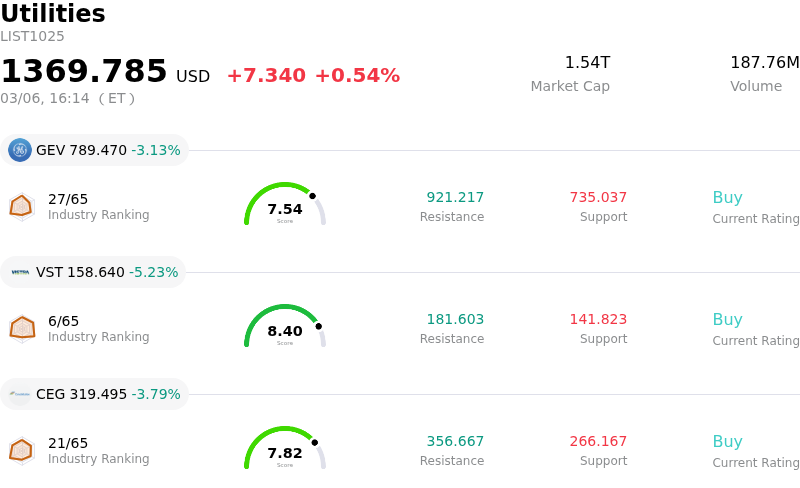Select the CEG Buy current rating
This screenshot has height=488, width=800.
click(727, 442)
